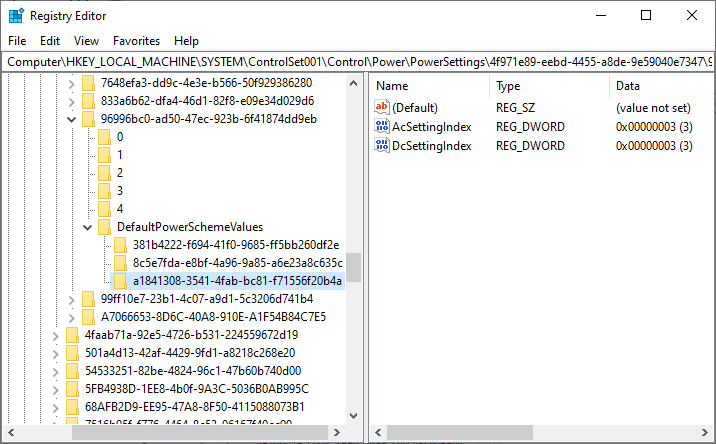Image resolution: width=716 pixels, height=444 pixels.
Task: Click the folder icon of subkey 4
Action: coord(105,209)
